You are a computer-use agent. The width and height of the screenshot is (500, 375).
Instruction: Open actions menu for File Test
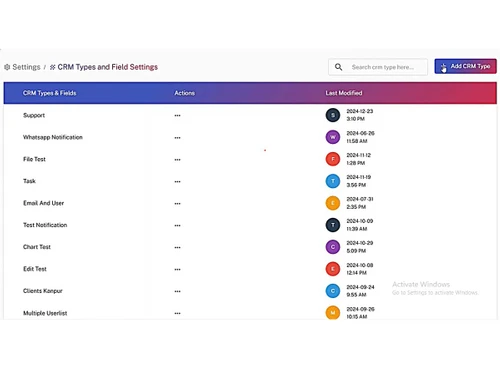pyautogui.click(x=177, y=160)
